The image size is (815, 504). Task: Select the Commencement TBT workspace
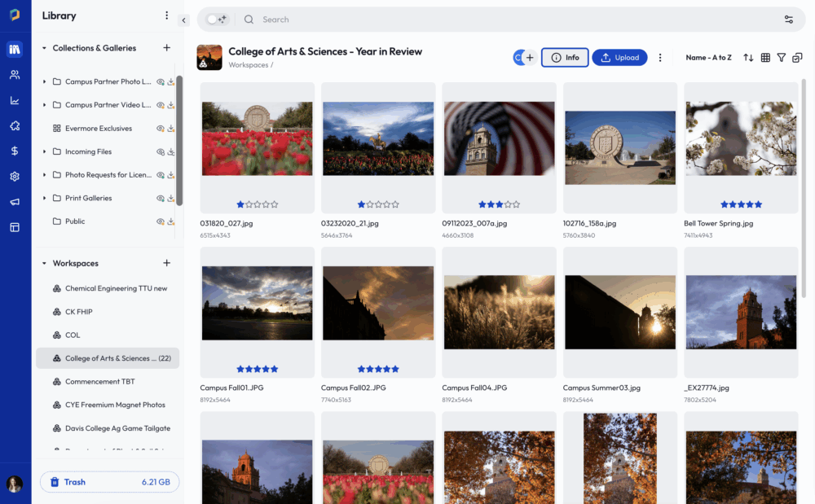tap(99, 382)
